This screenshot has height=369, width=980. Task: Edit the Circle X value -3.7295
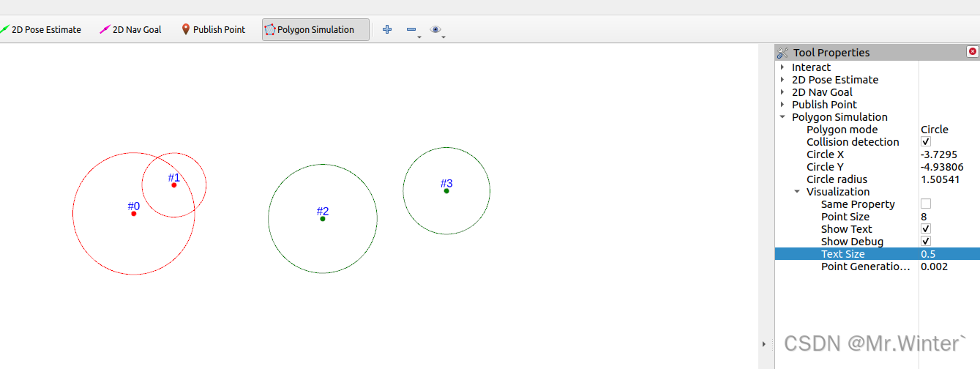[x=949, y=154]
